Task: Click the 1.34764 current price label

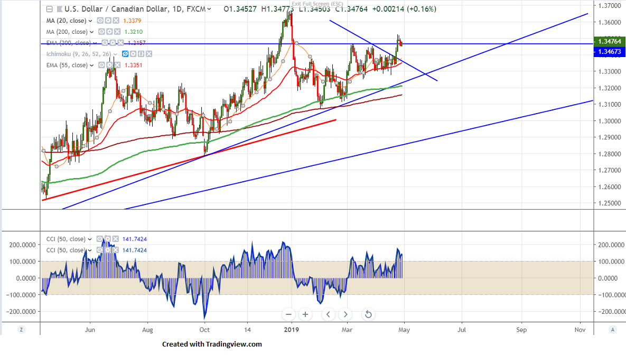Action: (609, 41)
